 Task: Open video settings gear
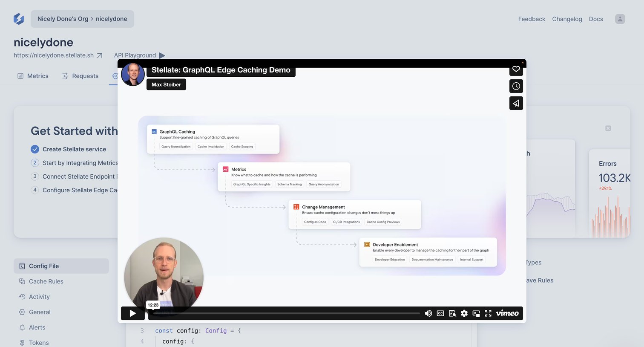coord(464,313)
